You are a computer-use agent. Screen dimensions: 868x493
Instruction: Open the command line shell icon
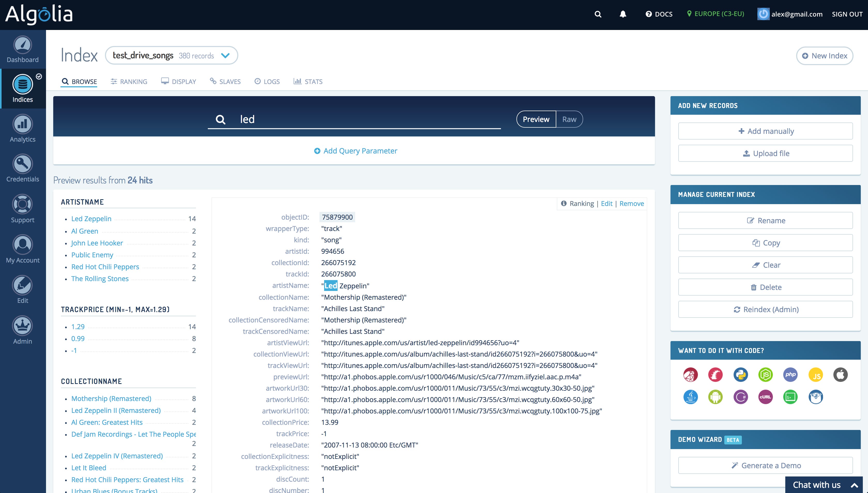pyautogui.click(x=790, y=397)
